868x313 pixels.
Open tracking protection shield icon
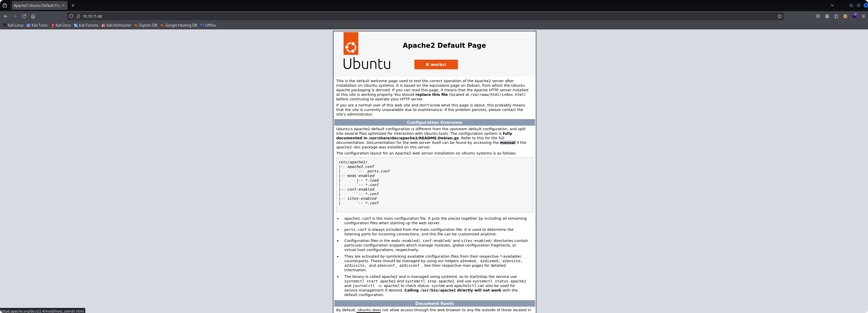point(71,16)
